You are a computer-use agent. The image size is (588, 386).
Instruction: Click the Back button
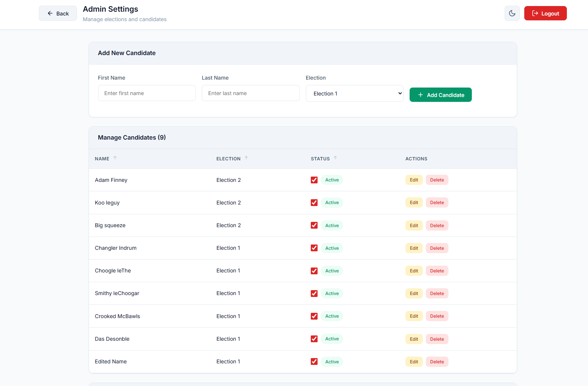coord(58,13)
